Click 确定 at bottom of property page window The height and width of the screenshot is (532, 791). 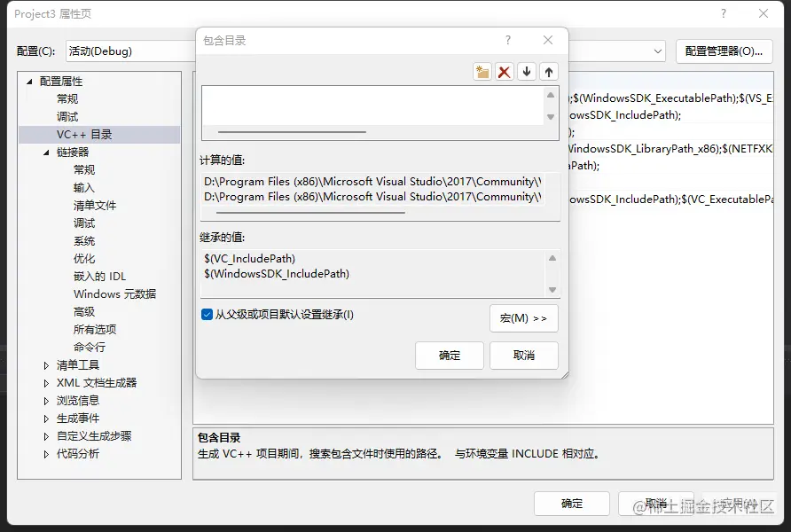point(572,504)
